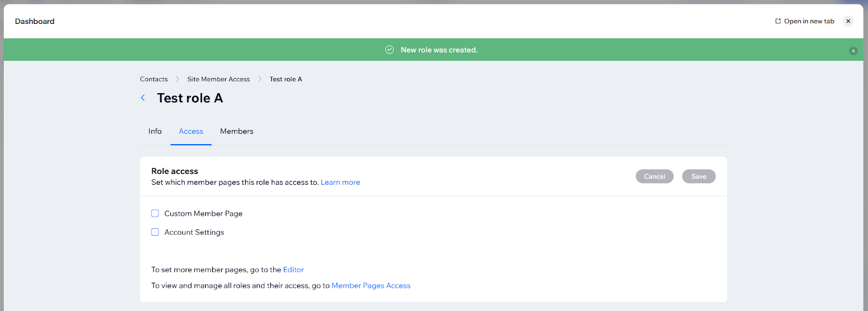868x311 pixels.
Task: Follow the Editor link
Action: click(293, 270)
